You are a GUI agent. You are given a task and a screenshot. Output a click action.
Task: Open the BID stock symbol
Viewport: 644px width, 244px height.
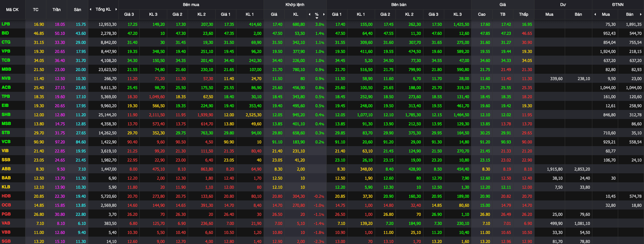[5, 33]
